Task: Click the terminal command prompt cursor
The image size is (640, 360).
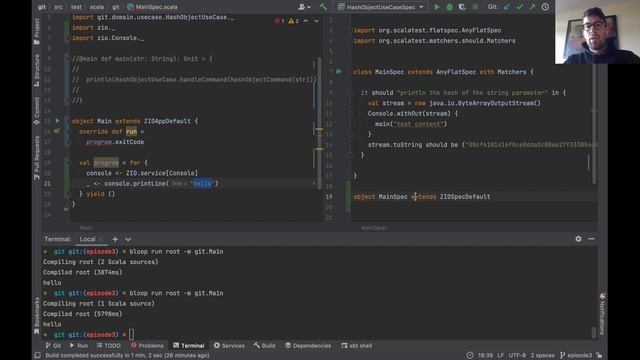Action: (x=131, y=335)
